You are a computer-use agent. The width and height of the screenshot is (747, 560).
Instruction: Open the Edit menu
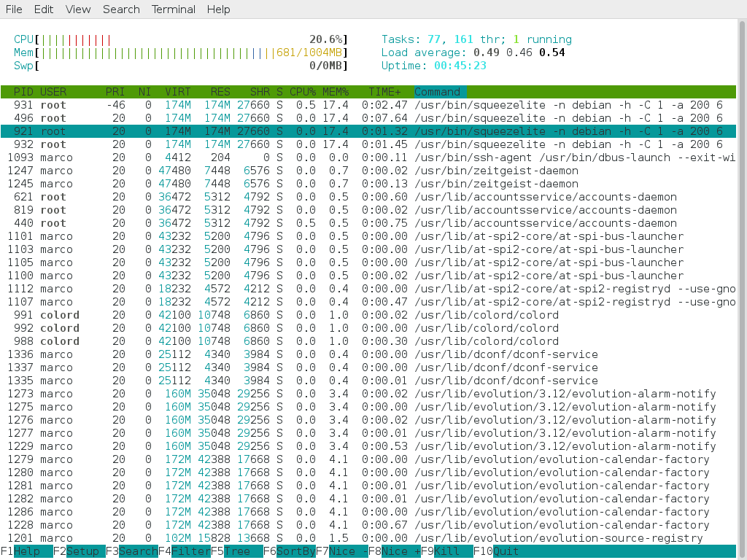pyautogui.click(x=43, y=9)
